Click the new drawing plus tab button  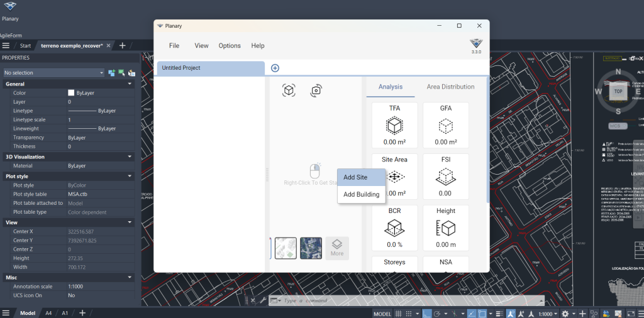click(122, 45)
